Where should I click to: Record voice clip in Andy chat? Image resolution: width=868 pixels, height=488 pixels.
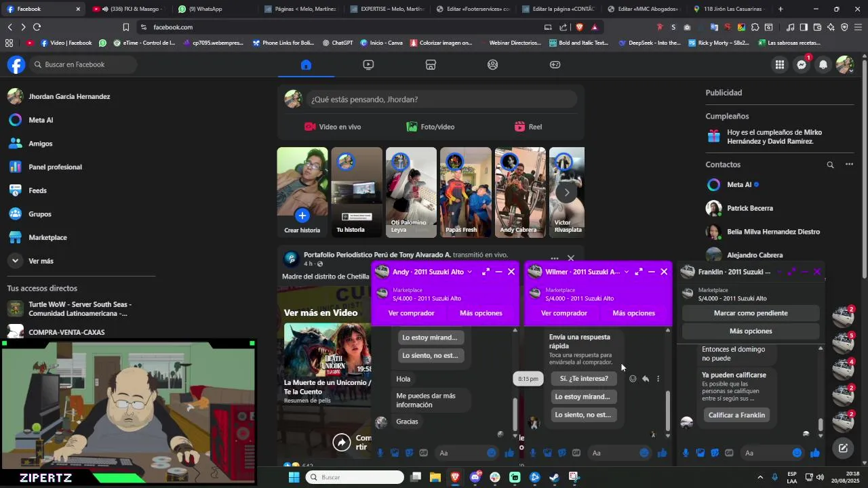click(x=380, y=453)
